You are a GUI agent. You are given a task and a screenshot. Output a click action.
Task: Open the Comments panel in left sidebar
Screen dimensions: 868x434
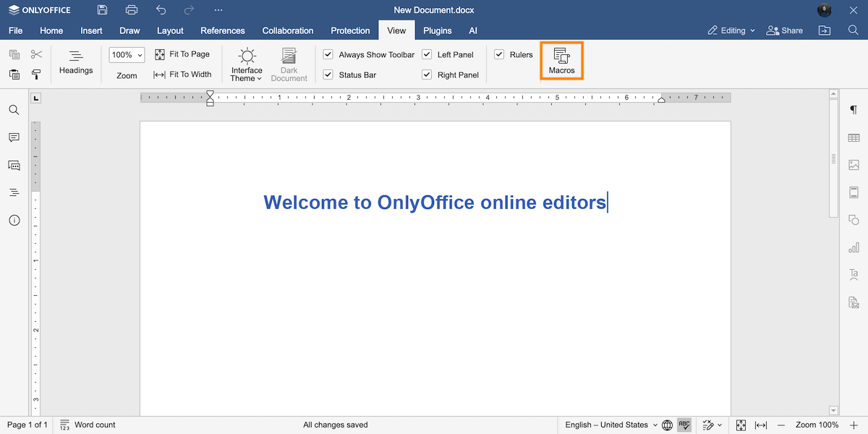click(14, 137)
